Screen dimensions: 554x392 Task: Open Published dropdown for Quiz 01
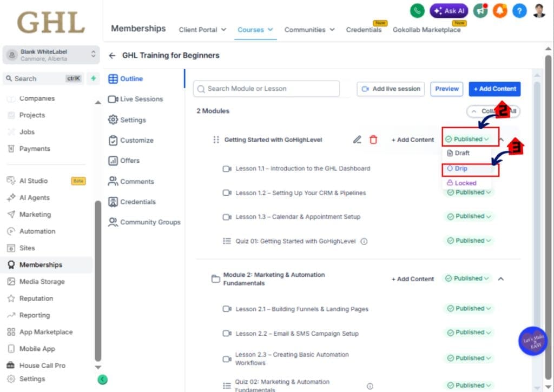469,241
